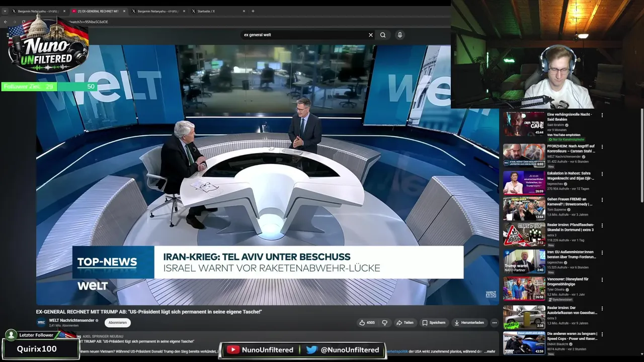Open options for 'PFORZHEIM: Nach Angriff' video
Image resolution: width=644 pixels, height=362 pixels.
point(602,147)
